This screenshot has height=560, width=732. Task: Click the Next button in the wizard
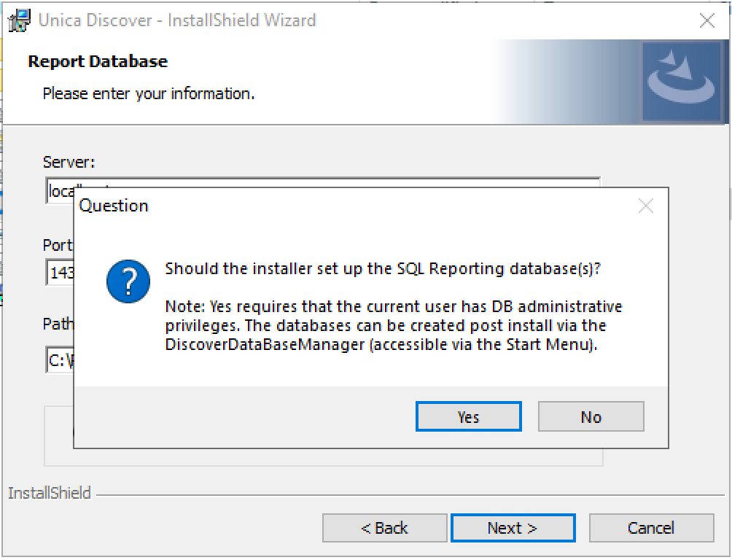click(x=513, y=528)
